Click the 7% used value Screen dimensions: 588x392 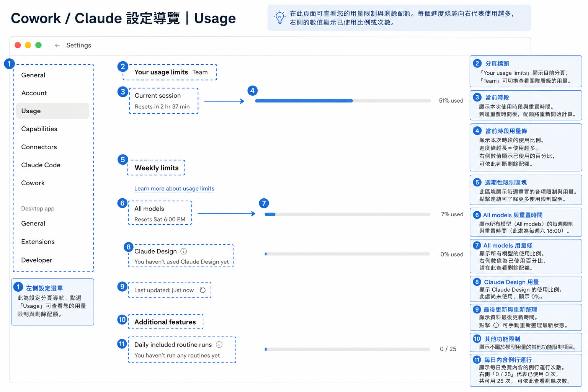point(452,214)
